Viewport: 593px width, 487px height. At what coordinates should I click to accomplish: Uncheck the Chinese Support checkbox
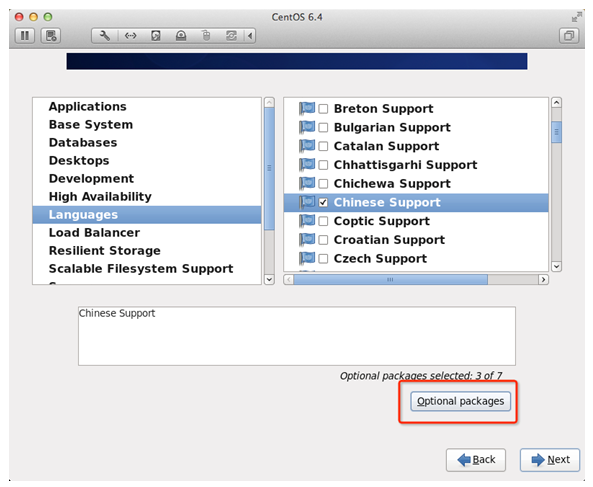[323, 203]
